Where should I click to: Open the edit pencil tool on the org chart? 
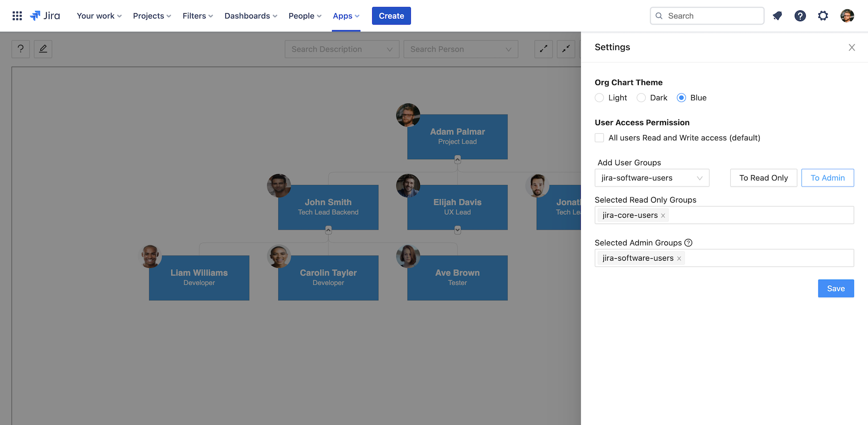(43, 49)
